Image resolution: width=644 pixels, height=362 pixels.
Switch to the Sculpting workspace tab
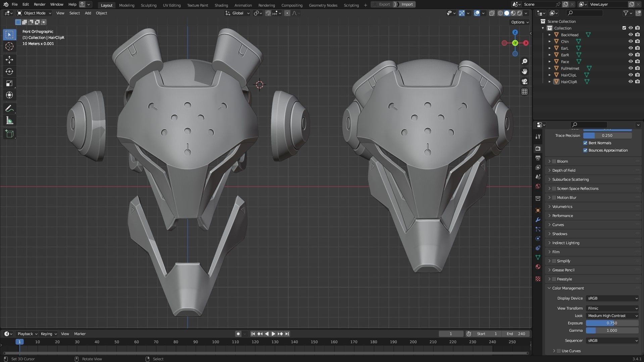tap(149, 5)
